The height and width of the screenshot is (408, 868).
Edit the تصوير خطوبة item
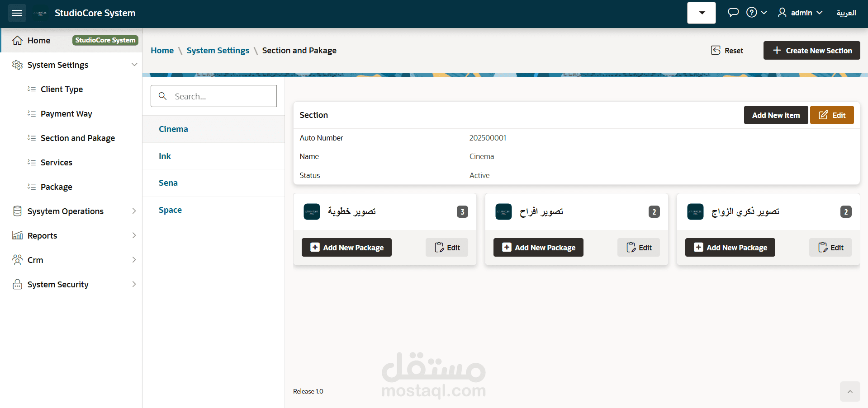(447, 248)
